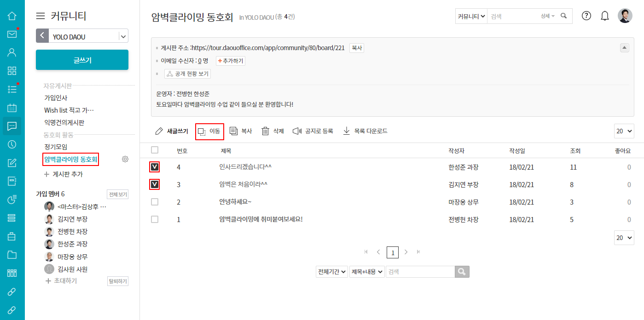Select 정기모임 board in sidebar
The image size is (644, 320).
tap(56, 147)
